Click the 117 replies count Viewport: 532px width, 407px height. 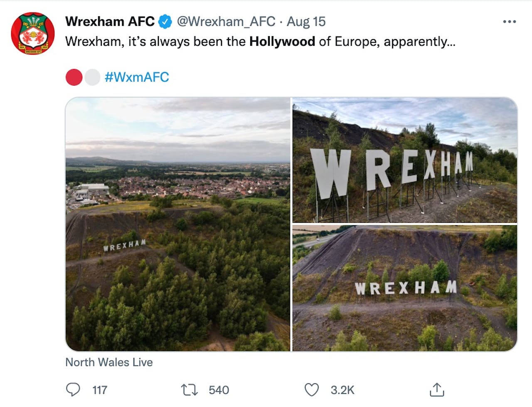click(x=100, y=390)
